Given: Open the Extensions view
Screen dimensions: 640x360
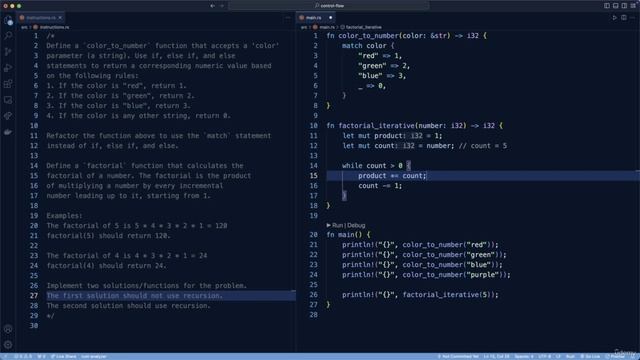Looking at the screenshot, I should click(x=8, y=84).
